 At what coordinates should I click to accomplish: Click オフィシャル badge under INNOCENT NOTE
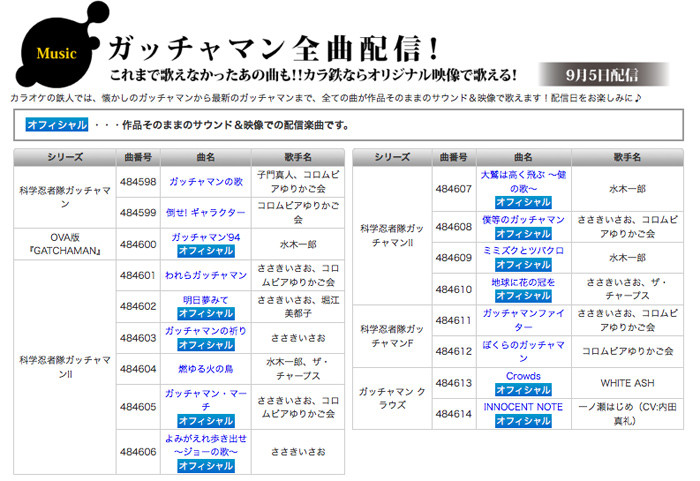coord(523,421)
